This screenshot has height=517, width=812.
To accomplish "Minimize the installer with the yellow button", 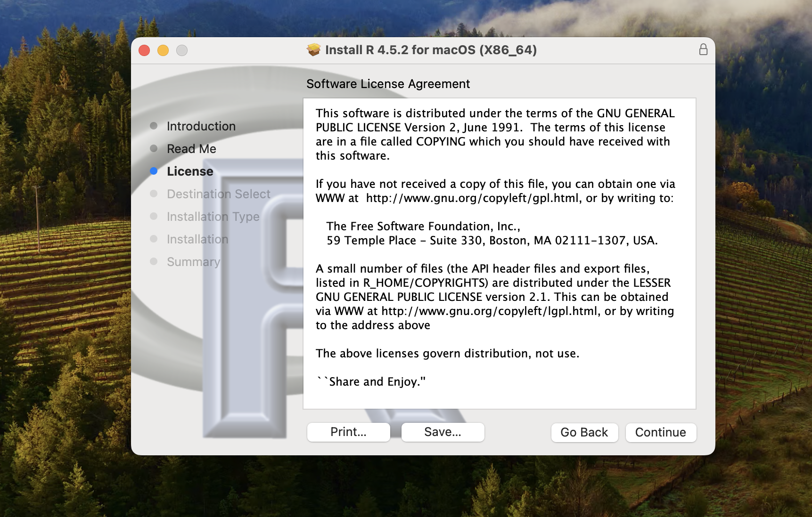I will pyautogui.click(x=163, y=50).
